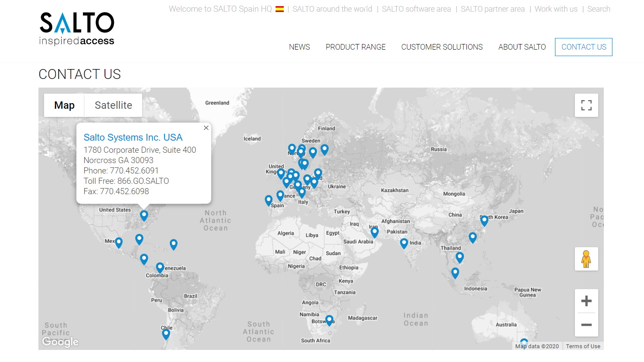Open Street View pegman control
Viewport: 644px width, 362px height.
pos(586,259)
